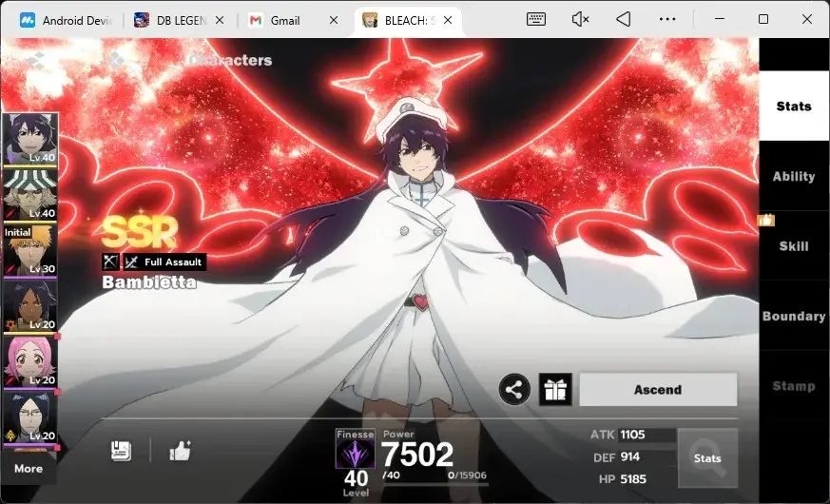The image size is (830, 504).
Task: Close the BLEACH tab
Action: click(448, 20)
